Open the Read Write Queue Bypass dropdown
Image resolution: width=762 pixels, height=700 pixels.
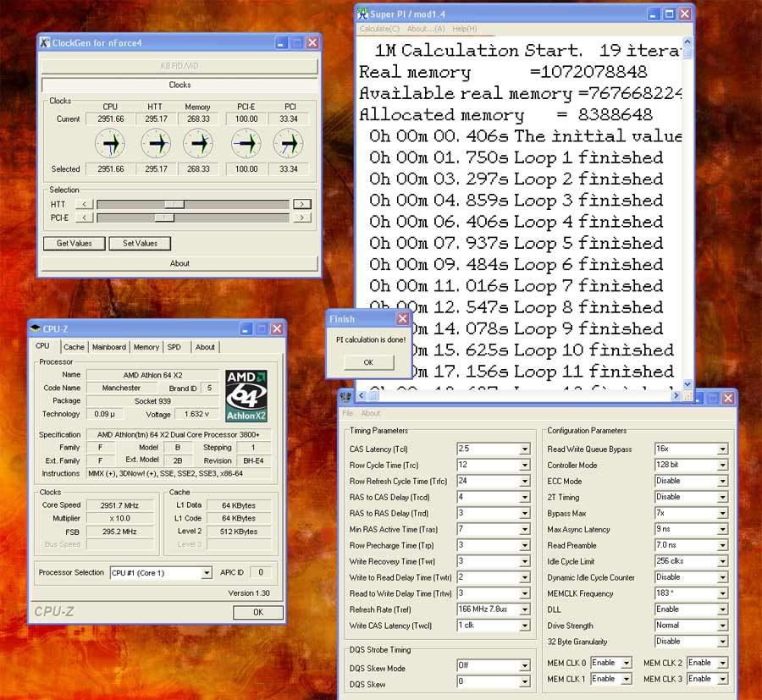(723, 449)
